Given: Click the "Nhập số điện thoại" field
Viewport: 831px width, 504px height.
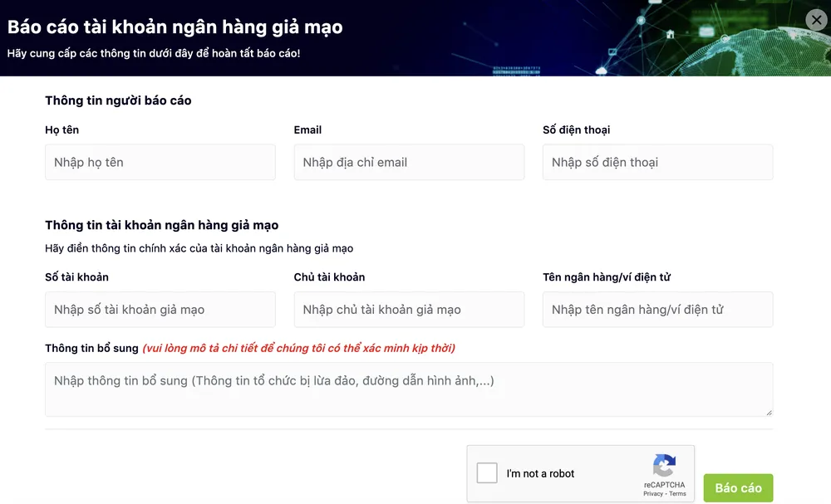Looking at the screenshot, I should 657,162.
